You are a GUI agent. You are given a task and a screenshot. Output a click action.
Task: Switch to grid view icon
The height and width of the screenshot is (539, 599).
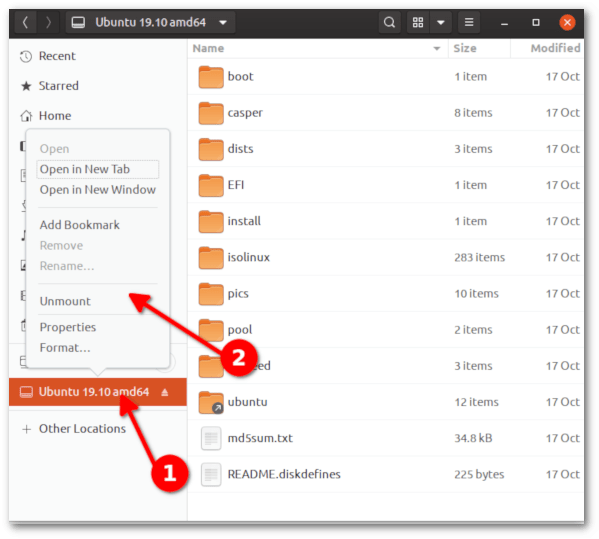418,23
